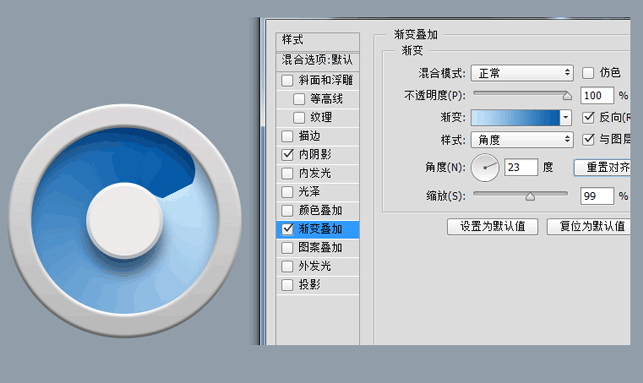Select the 内阴影 list entry label
The width and height of the screenshot is (643, 383).
tap(315, 155)
